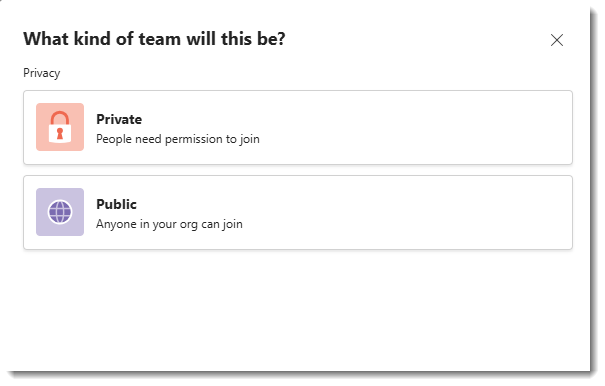This screenshot has height=386, width=605.
Task: Click the purple globe Public icon
Action: [x=60, y=212]
